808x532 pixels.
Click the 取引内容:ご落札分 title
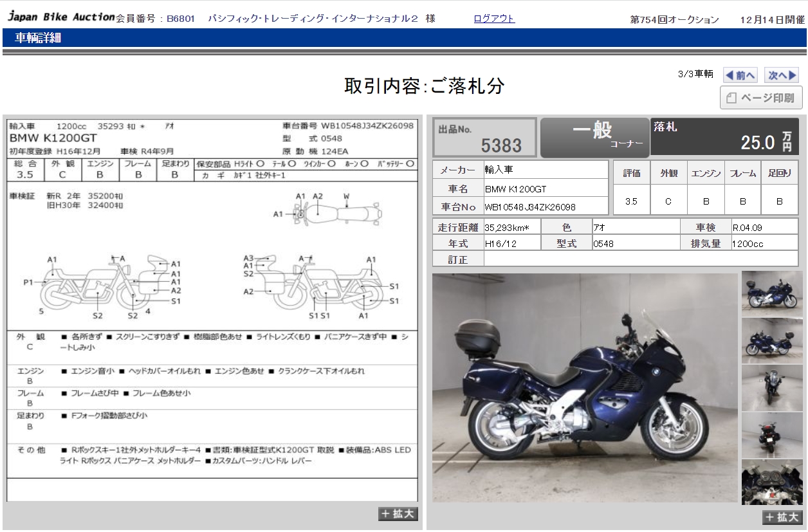point(425,86)
